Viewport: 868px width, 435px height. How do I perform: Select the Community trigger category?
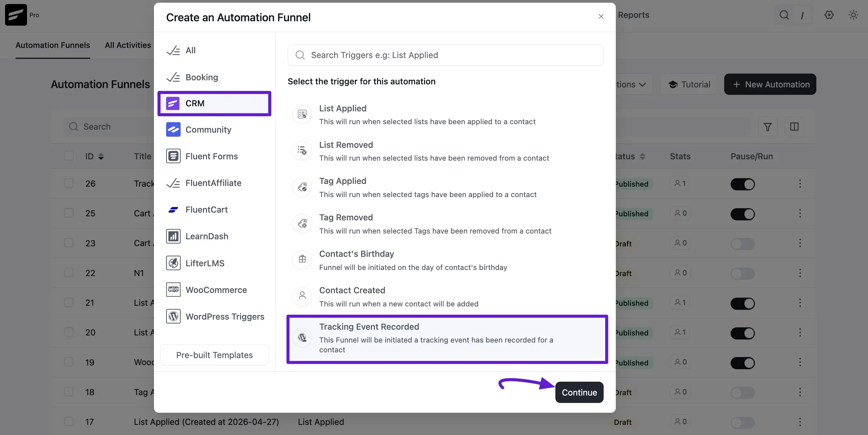click(x=214, y=130)
